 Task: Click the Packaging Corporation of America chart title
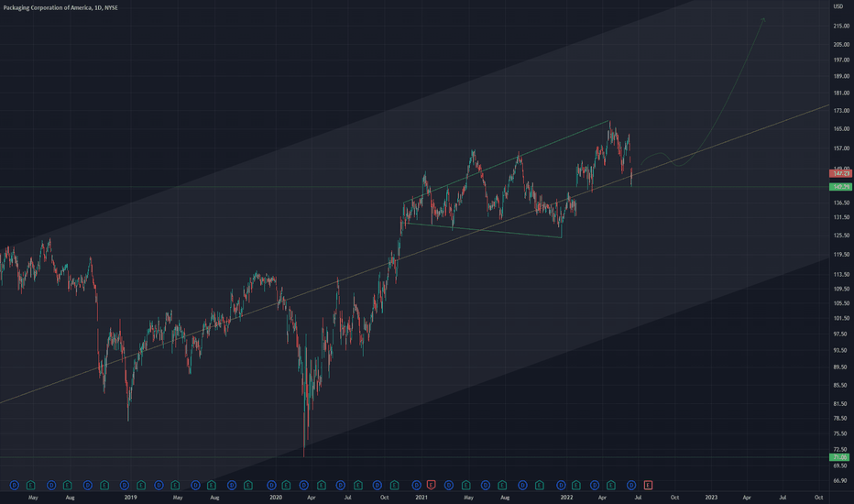coord(60,7)
